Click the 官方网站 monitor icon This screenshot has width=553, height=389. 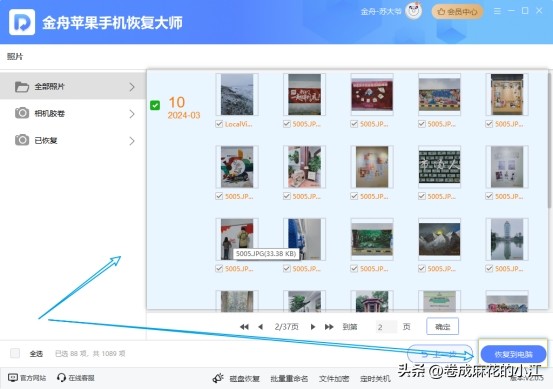click(x=13, y=378)
